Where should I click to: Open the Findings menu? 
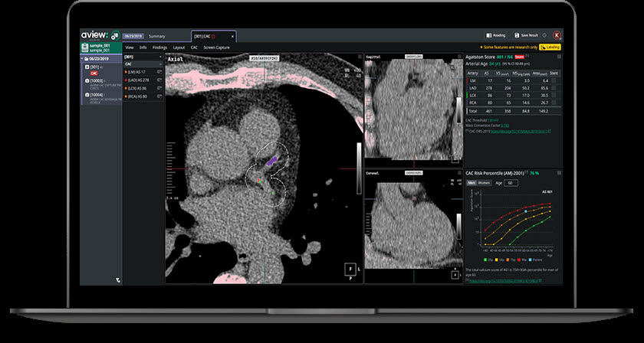pos(159,47)
